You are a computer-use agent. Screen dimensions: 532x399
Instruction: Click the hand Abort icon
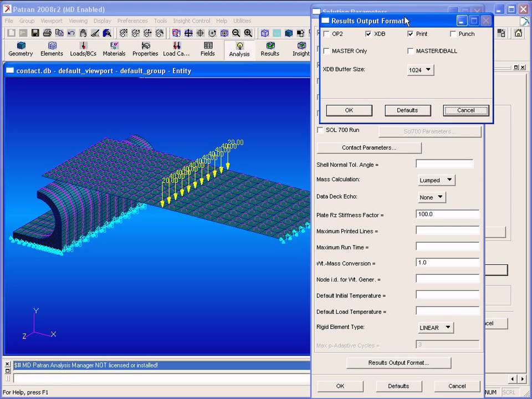[83, 33]
